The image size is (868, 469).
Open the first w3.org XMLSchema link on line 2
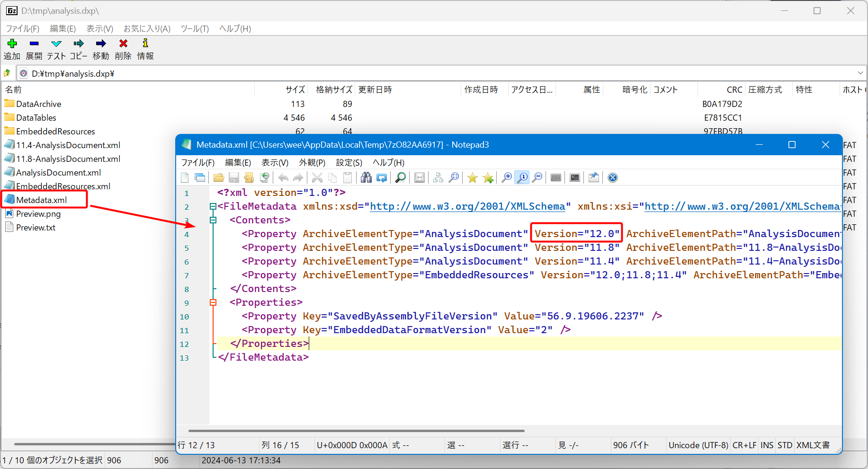467,206
